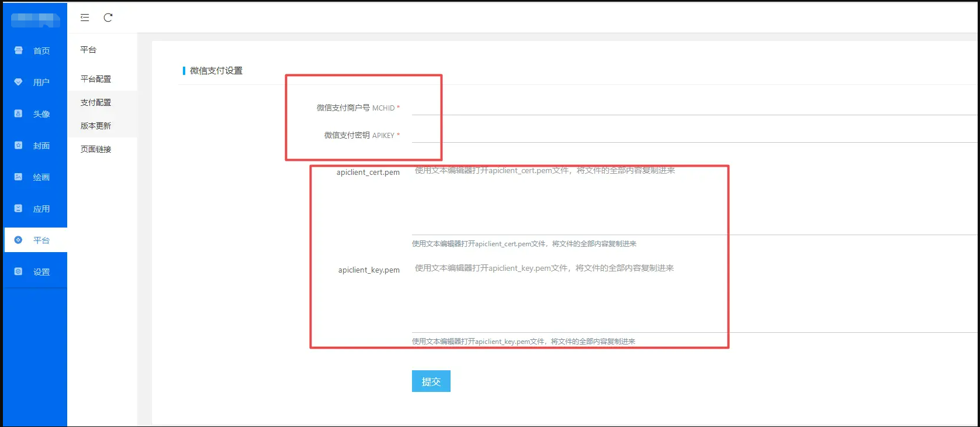Click the apiclient_cert.pem field label
The image size is (980, 427).
coord(368,173)
